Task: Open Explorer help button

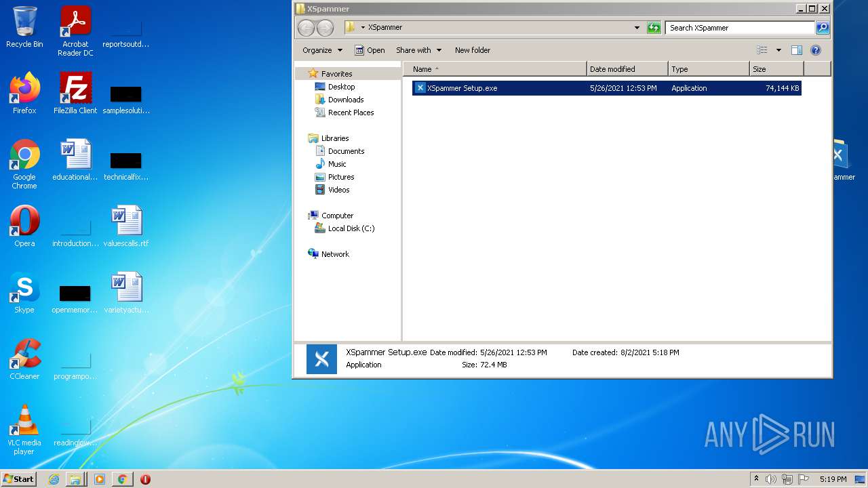Action: [x=816, y=50]
